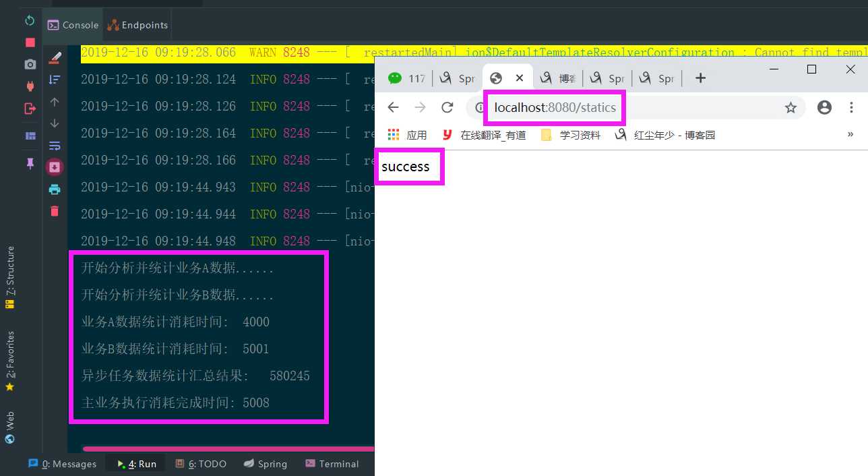
Task: Open the 7: Structure side panel
Action: (x=9, y=278)
